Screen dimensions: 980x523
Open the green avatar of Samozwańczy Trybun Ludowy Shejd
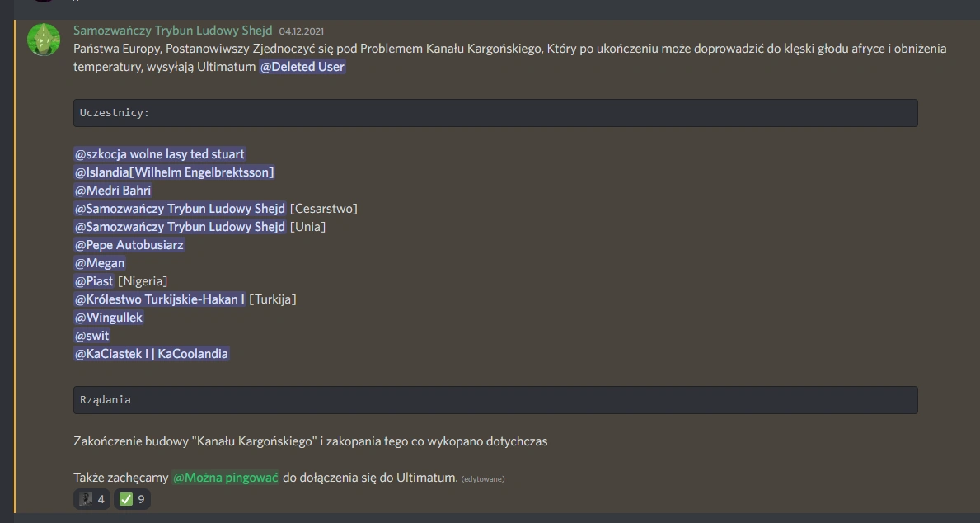(x=44, y=40)
